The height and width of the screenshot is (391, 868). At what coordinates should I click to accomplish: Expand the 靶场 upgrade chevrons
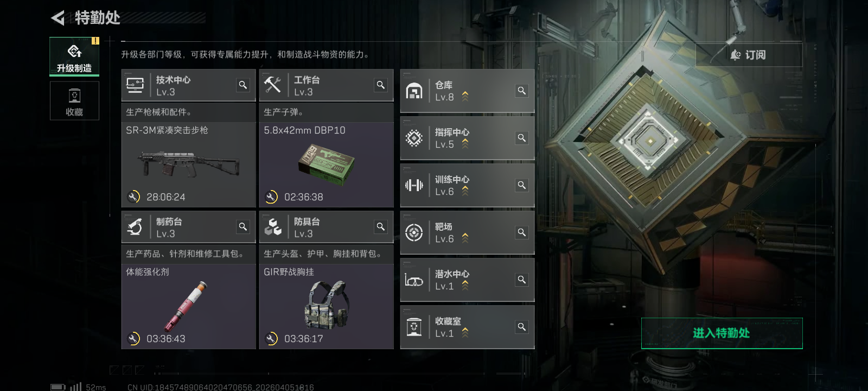(465, 238)
